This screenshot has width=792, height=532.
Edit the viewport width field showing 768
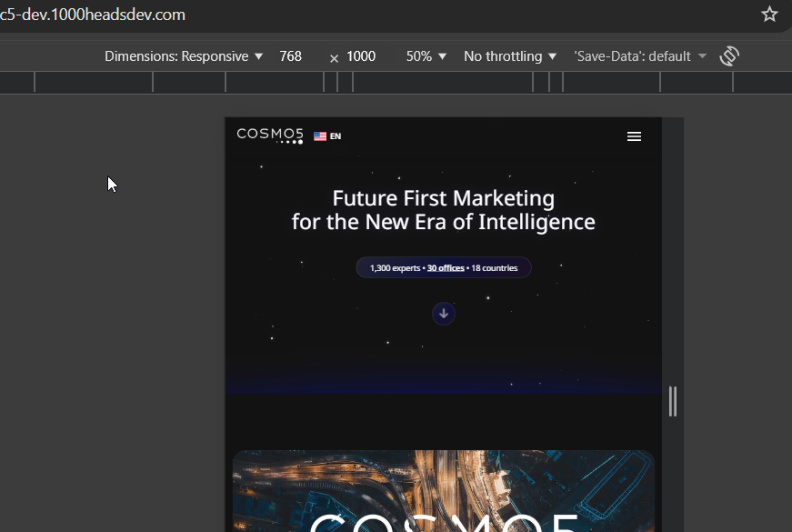tap(290, 56)
